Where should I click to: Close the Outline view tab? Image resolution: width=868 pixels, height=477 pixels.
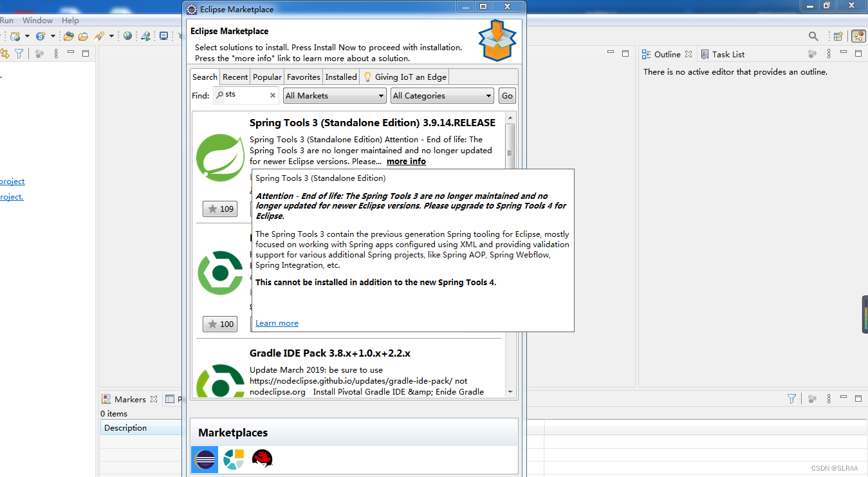pos(688,55)
